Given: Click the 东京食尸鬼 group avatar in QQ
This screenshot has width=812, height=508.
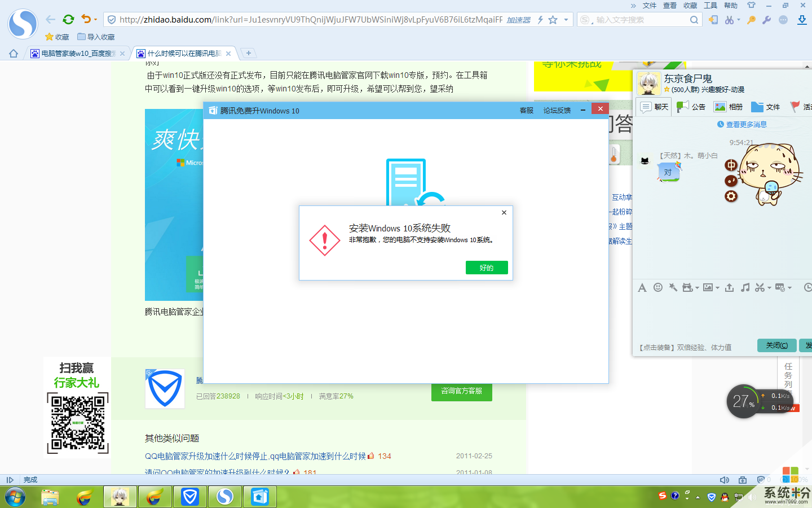Looking at the screenshot, I should click(x=649, y=84).
